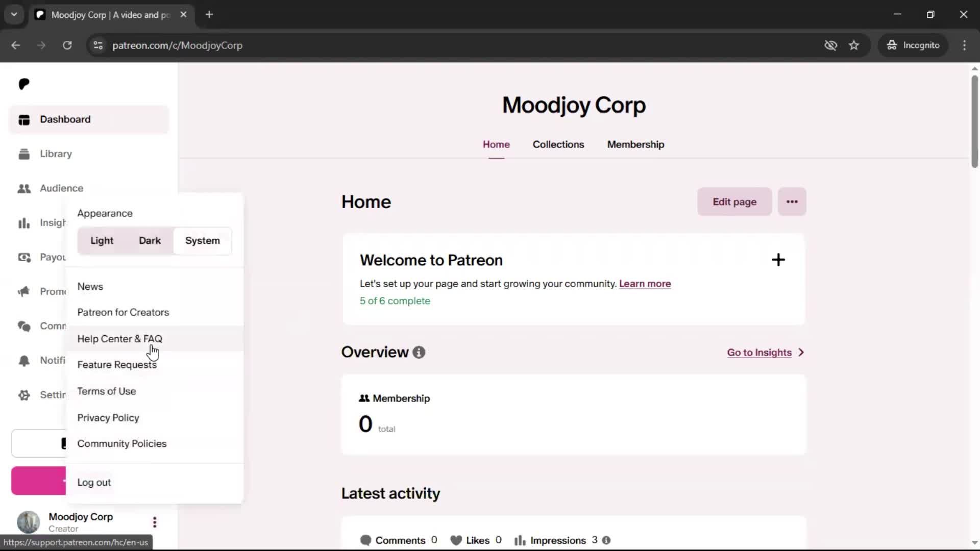This screenshot has height=551, width=980.
Task: Open Audience from the sidebar
Action: (89, 188)
